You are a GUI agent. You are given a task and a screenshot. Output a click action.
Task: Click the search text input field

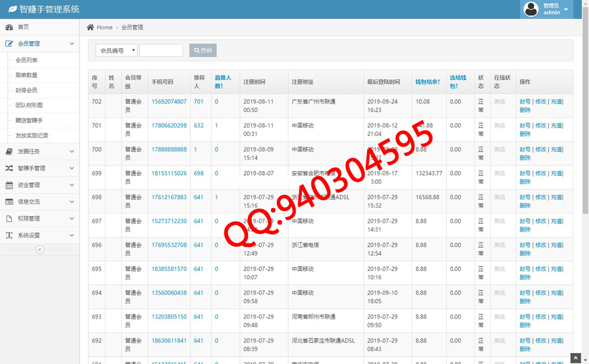[x=161, y=51]
